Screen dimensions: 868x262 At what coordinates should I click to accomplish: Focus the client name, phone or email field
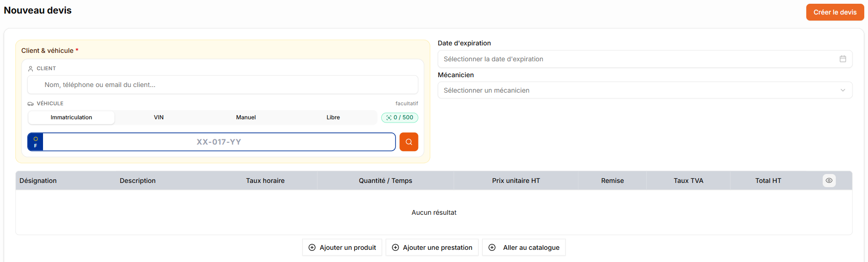(x=223, y=85)
